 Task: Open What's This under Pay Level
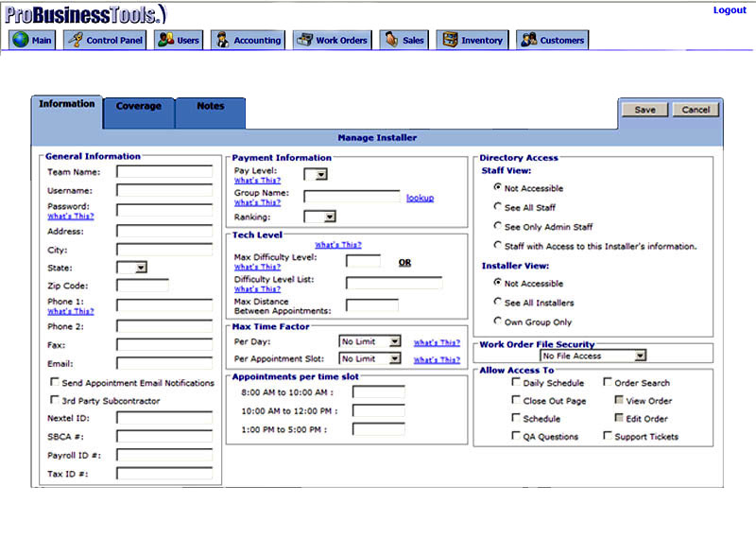[257, 181]
